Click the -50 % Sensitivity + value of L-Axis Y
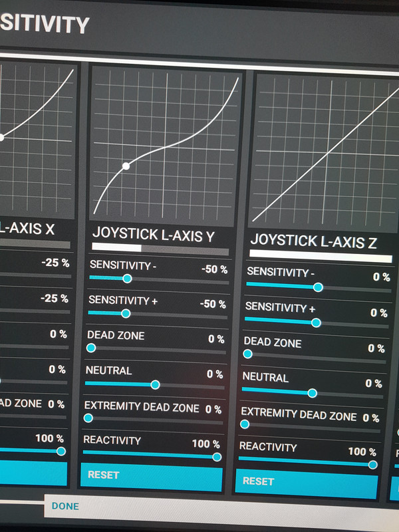This screenshot has width=399, height=532. pos(213,304)
